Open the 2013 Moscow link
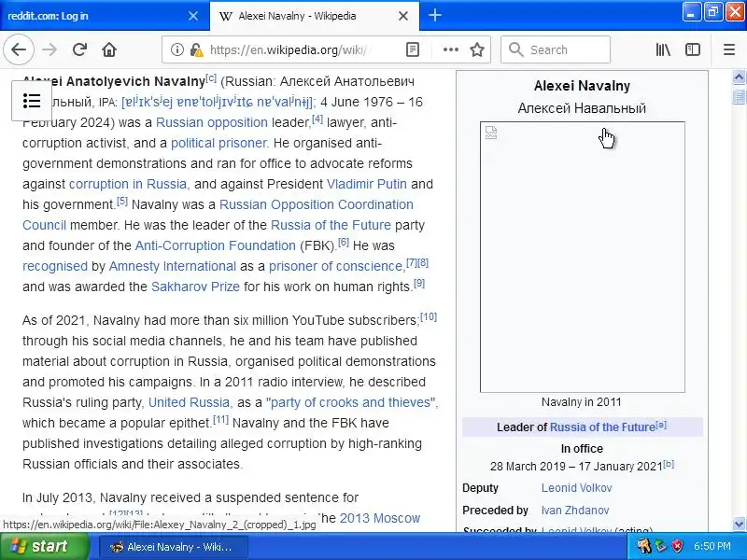The image size is (747, 560). 380,518
